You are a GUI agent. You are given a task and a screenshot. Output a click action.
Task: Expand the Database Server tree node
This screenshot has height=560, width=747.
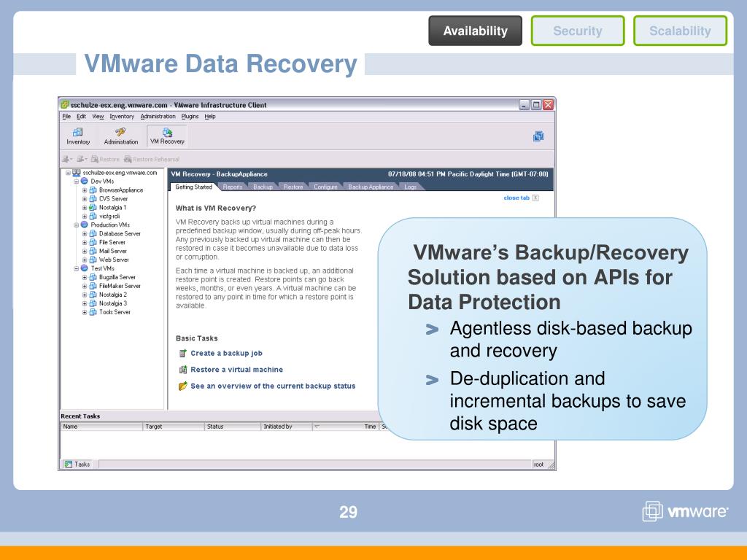(85, 234)
